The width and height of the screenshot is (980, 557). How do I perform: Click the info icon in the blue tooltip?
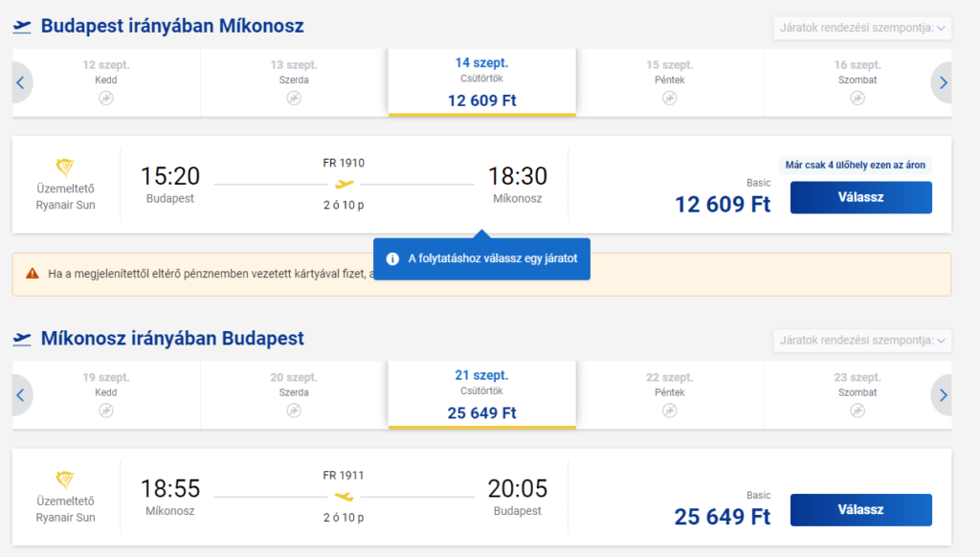(391, 259)
